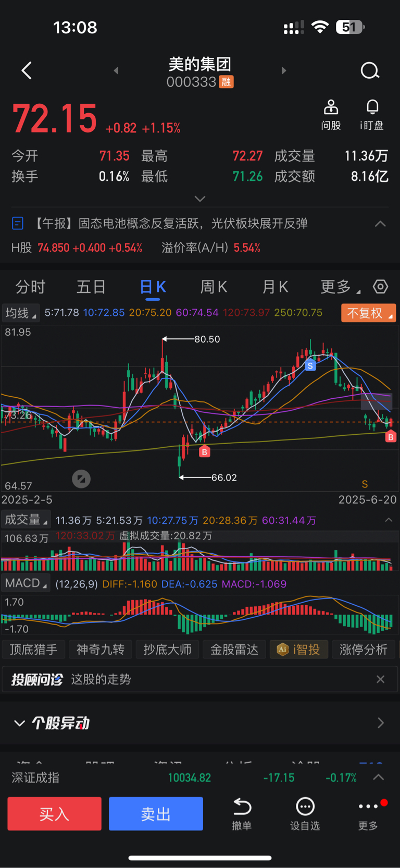This screenshot has width=400, height=868.
Task: Tap the 66.02 low label on chart
Action: [224, 478]
